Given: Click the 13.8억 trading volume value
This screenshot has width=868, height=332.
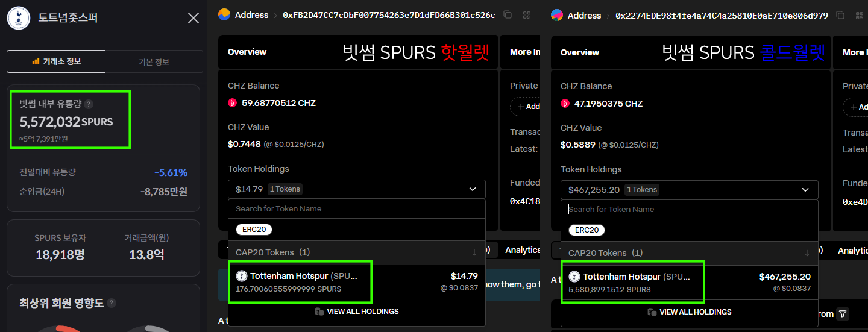Looking at the screenshot, I should point(146,255).
